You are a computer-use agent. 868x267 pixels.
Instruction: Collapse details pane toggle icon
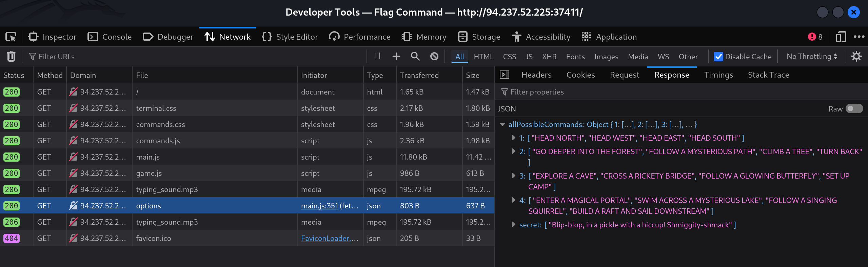pyautogui.click(x=505, y=75)
